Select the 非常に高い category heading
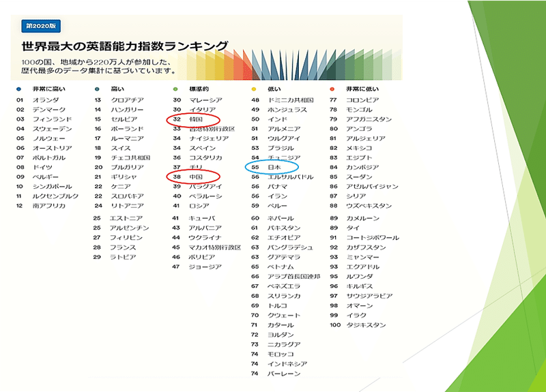The height and width of the screenshot is (392, 546). (x=48, y=89)
